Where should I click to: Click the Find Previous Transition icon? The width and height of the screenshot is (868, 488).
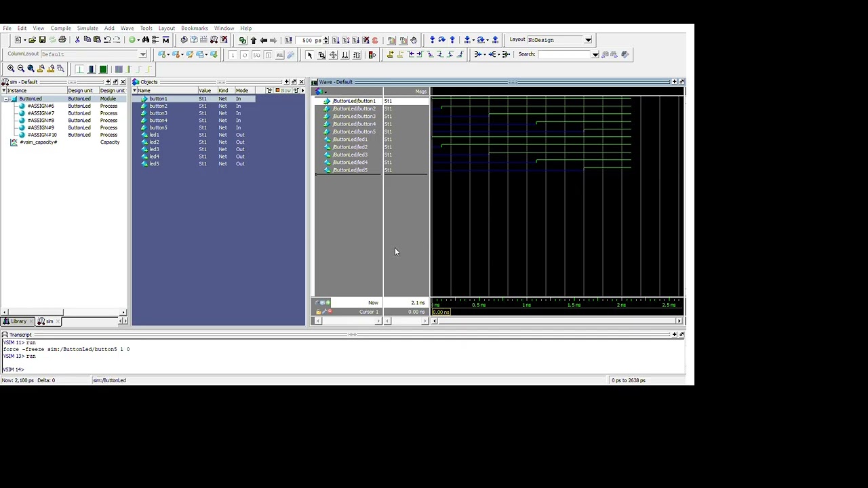click(x=412, y=54)
